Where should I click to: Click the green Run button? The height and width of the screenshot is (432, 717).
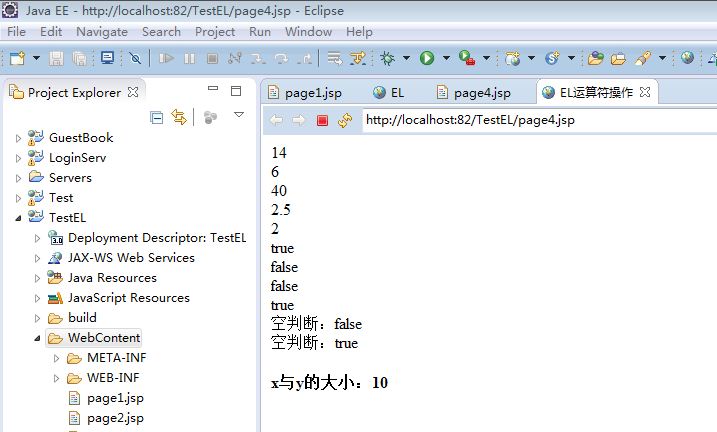427,59
